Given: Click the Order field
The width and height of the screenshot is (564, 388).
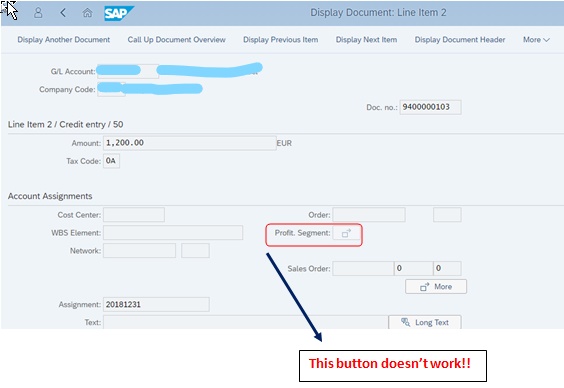Looking at the screenshot, I should (x=369, y=215).
